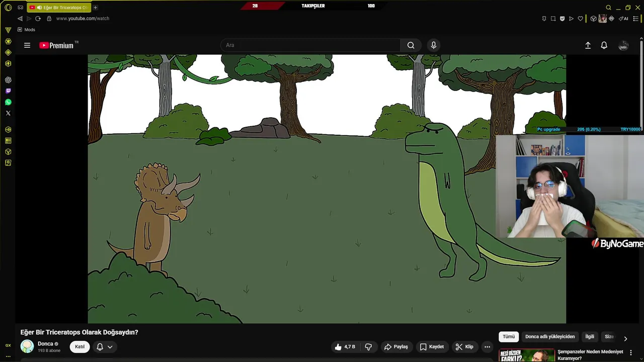Select the İlgili filter chip
Viewport: 644px width, 362px height.
click(590, 337)
